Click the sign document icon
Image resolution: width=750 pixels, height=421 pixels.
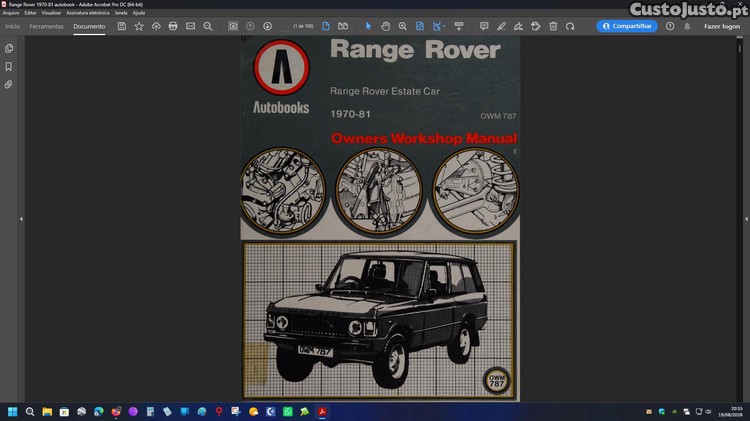pyautogui.click(x=518, y=26)
